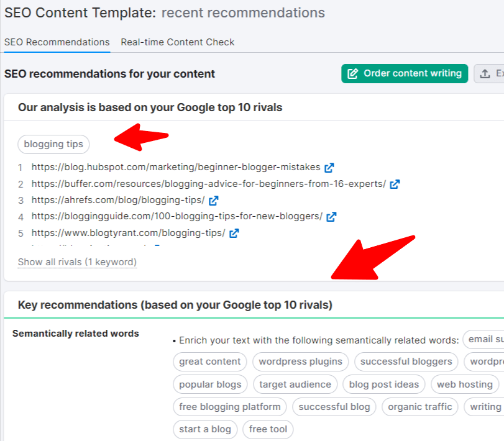This screenshot has height=441, width=504.
Task: Switch to the Real-time Content Check tab
Action: (x=177, y=42)
